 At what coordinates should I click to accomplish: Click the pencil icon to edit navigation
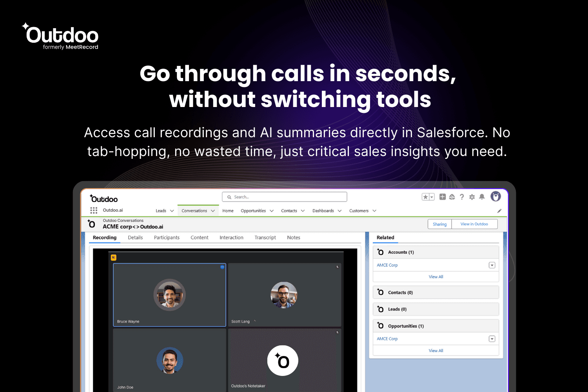[499, 211]
